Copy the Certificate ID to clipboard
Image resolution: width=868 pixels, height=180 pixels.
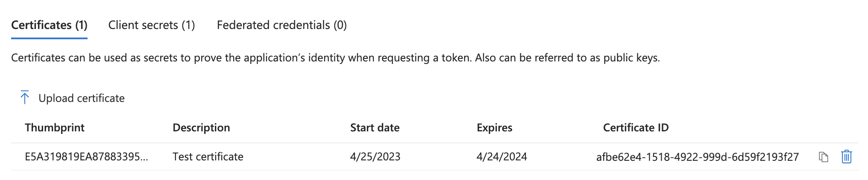[823, 157]
